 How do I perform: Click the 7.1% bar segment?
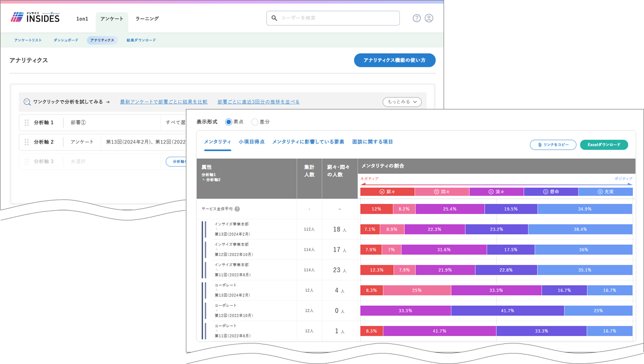[370, 229]
